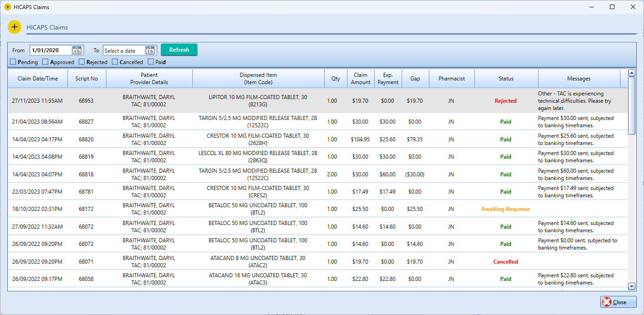Click the plus icon beside HICAPS Claims heading
This screenshot has height=315, width=644.
click(x=14, y=27)
